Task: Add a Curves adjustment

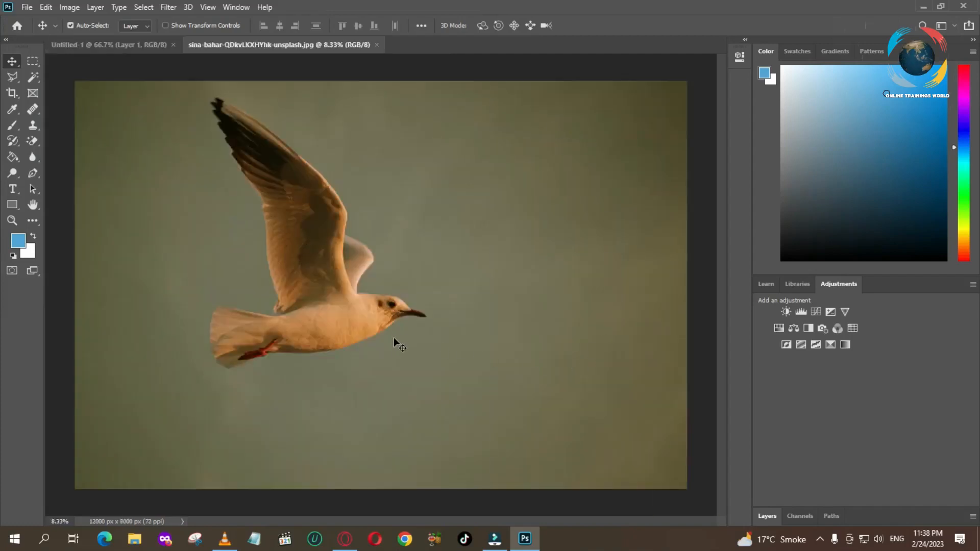Action: (816, 312)
